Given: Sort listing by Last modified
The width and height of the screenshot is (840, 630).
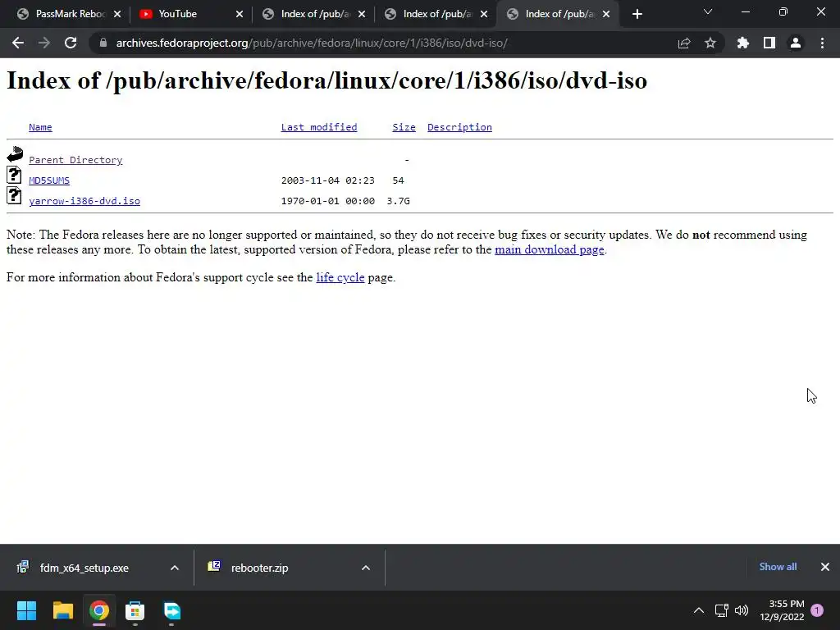Looking at the screenshot, I should point(319,127).
